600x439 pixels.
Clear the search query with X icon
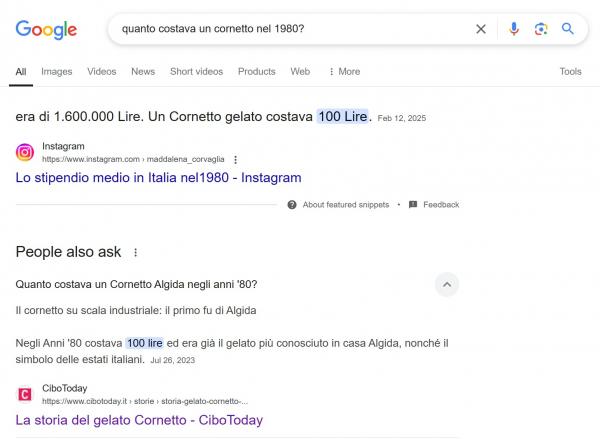481,29
